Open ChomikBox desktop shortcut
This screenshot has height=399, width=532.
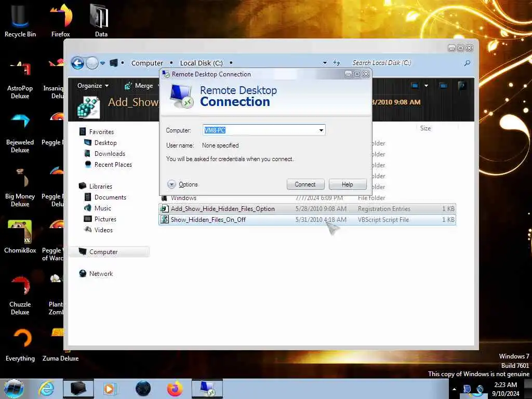coord(20,237)
